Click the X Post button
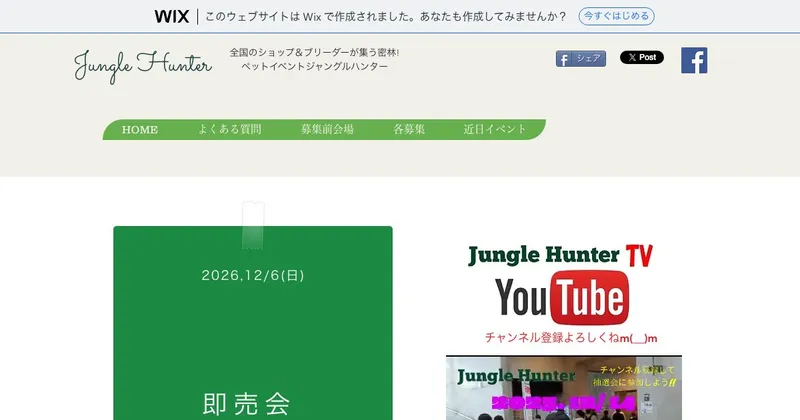This screenshot has height=420, width=800. [642, 57]
